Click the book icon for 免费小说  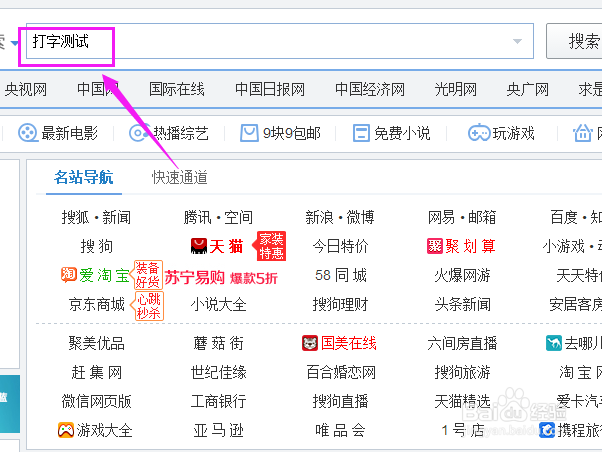pos(361,133)
